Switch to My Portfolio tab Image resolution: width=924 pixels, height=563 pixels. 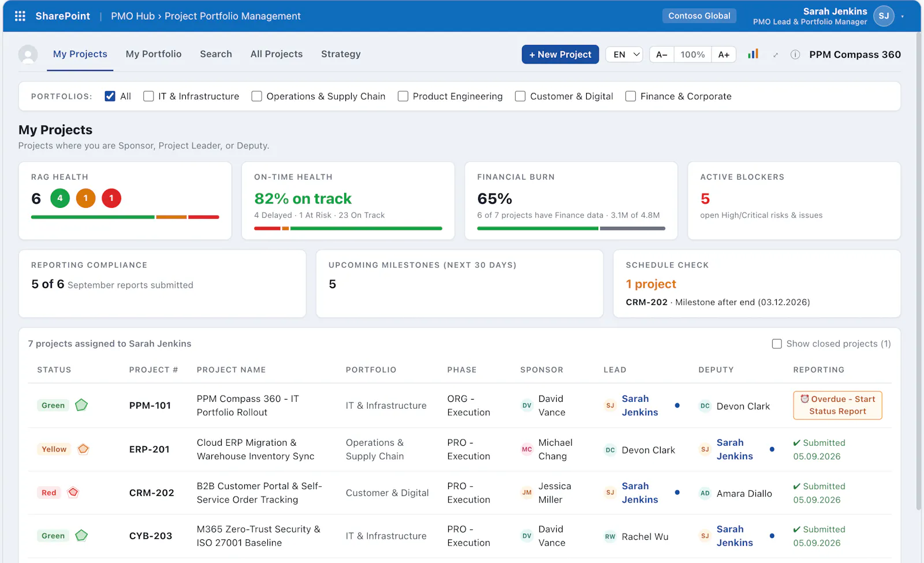point(154,54)
